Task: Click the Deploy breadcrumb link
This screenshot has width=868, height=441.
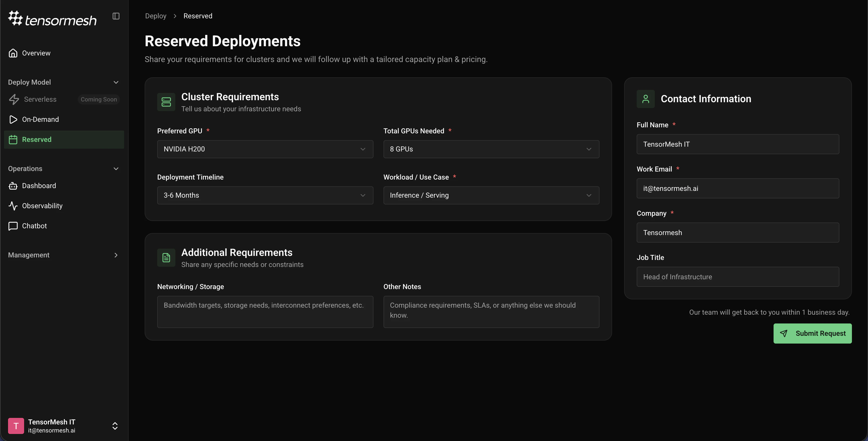Action: coord(156,16)
